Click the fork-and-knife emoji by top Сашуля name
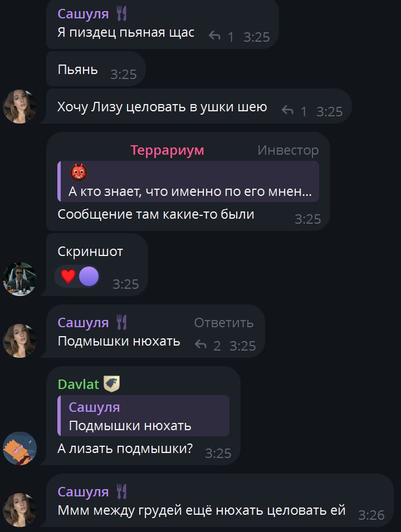Screen dimensions: 401x532 [121, 14]
